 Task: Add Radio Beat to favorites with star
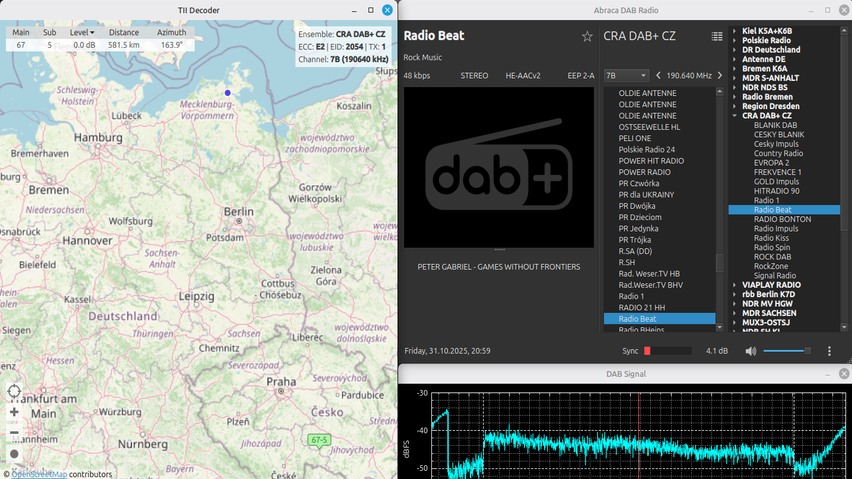click(587, 37)
